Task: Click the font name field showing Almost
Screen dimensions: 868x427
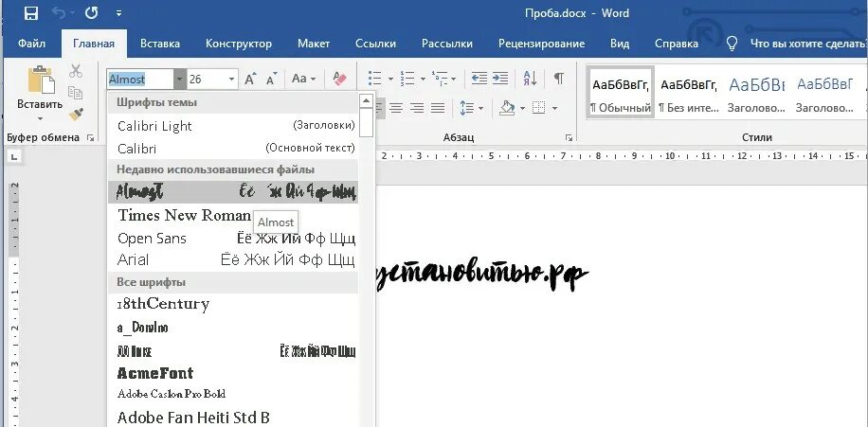Action: tap(140, 80)
